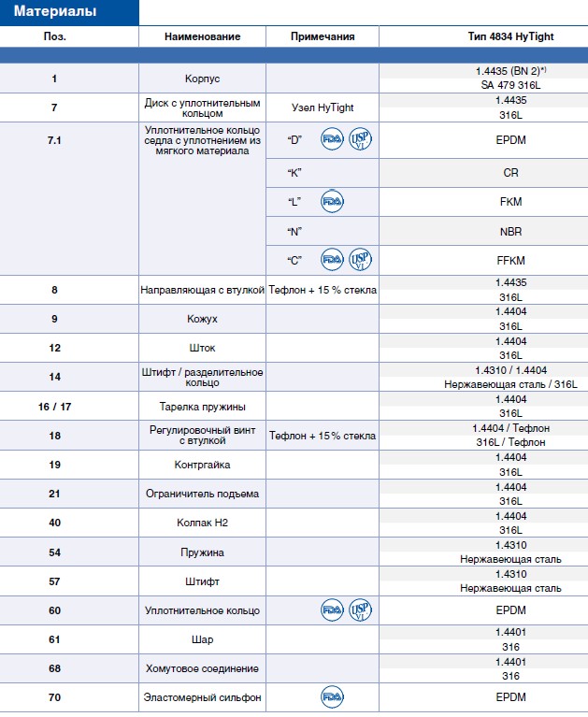Click the "D" seal code

click(294, 140)
